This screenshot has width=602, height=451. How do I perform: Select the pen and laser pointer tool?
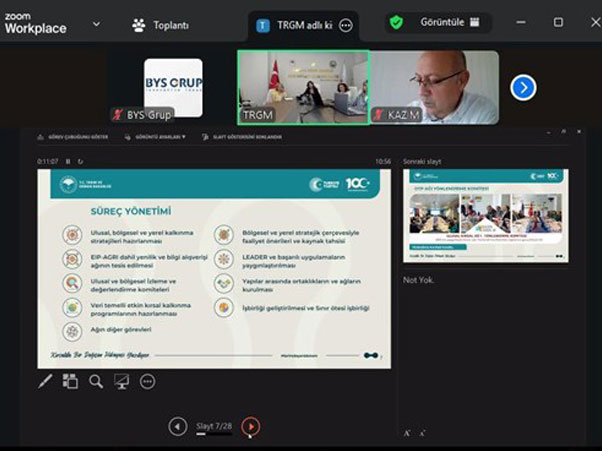tap(45, 381)
